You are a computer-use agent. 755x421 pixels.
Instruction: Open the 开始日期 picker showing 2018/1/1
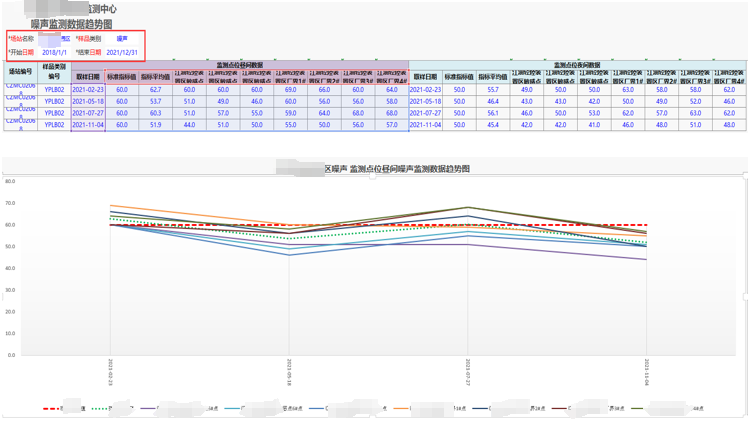pos(54,53)
